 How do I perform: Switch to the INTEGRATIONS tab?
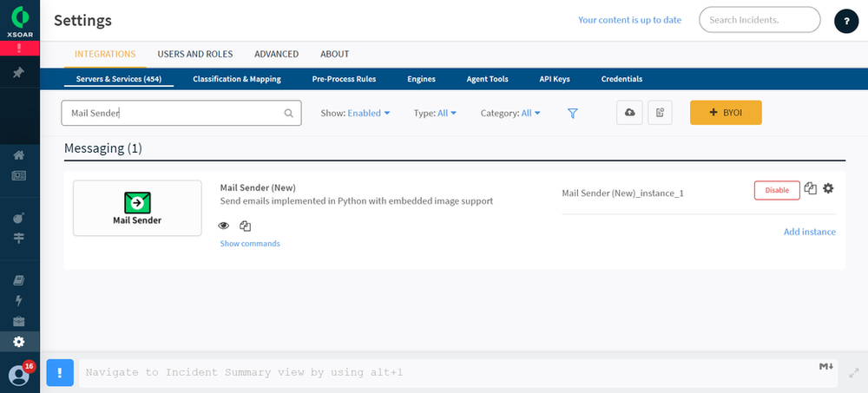[105, 55]
